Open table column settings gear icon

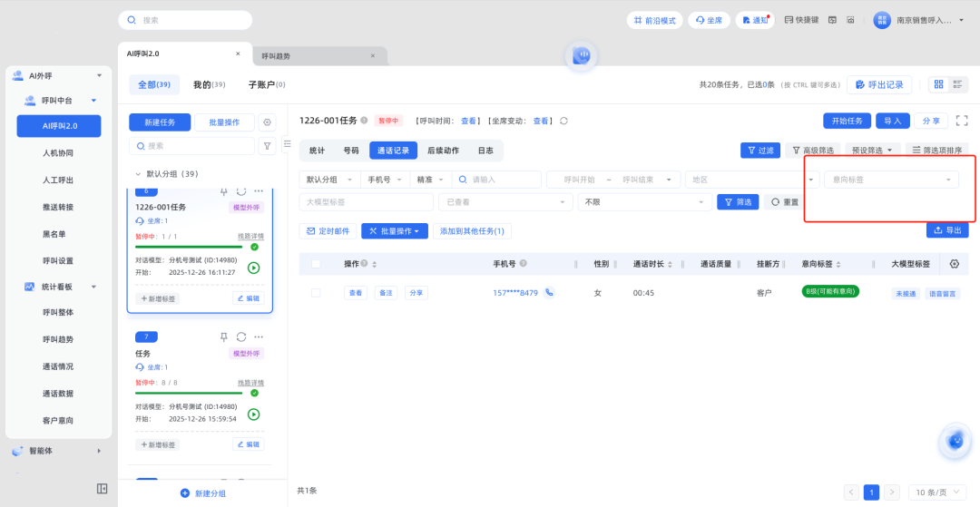pyautogui.click(x=954, y=264)
